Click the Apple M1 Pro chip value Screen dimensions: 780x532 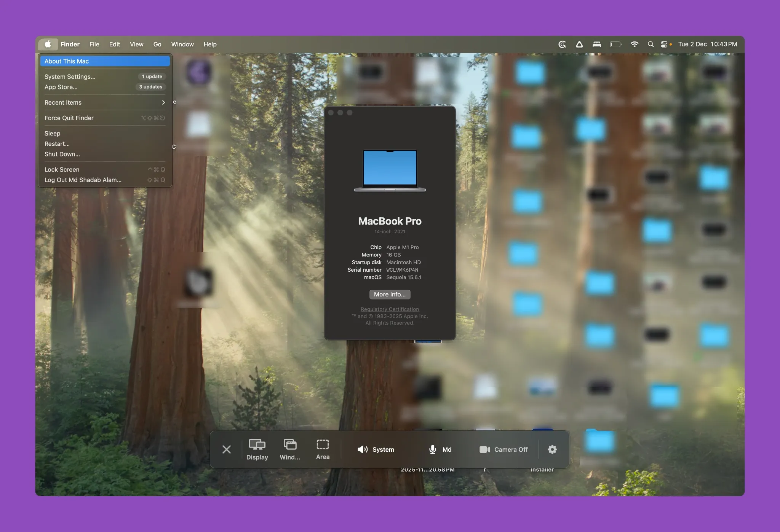coord(403,247)
